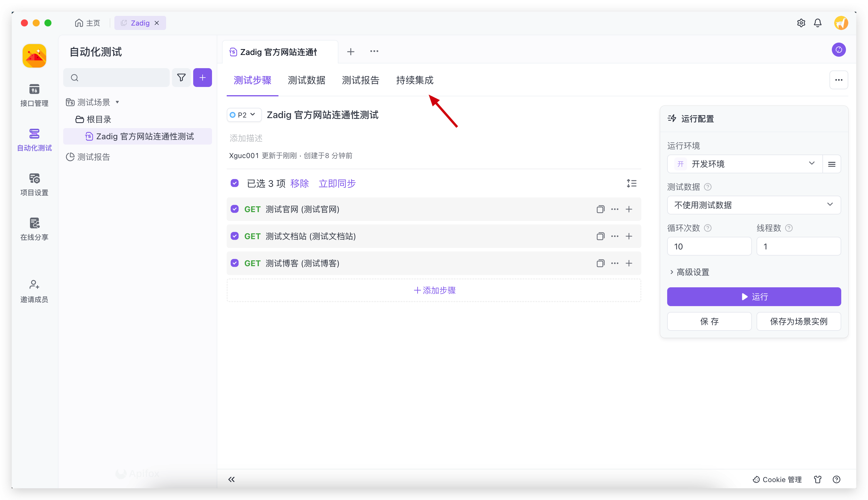Open the 在线分享 sidebar panel
Image resolution: width=868 pixels, height=500 pixels.
click(34, 229)
